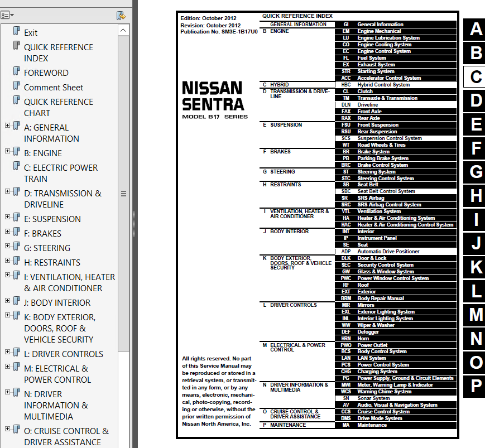Screen dimensions: 485x448
Task: Expand the E: SUSPENSION bookmark
Action: click(7, 216)
